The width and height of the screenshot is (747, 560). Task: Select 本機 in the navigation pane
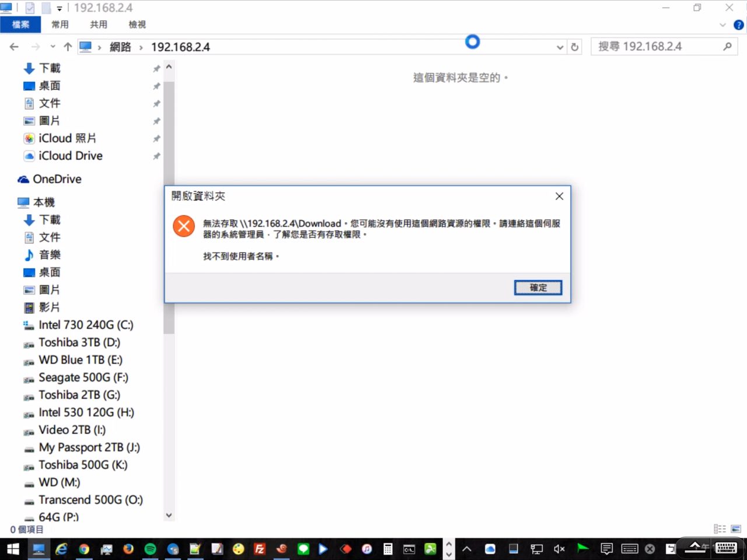(x=44, y=202)
